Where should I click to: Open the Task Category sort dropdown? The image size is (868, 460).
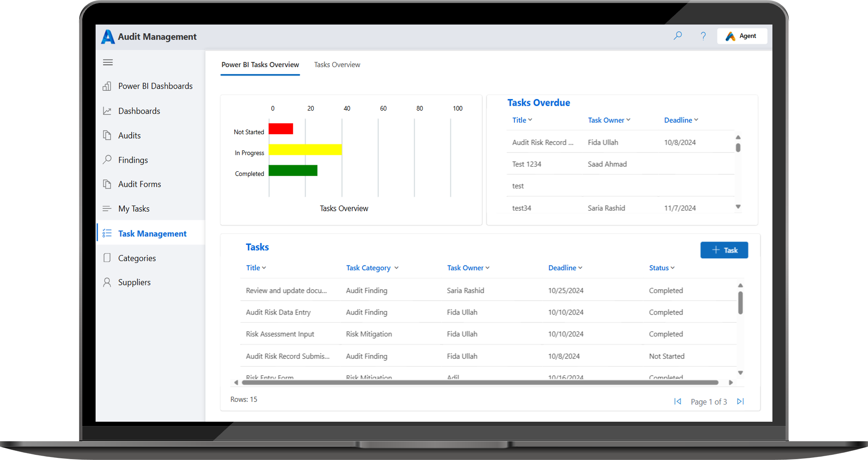397,268
